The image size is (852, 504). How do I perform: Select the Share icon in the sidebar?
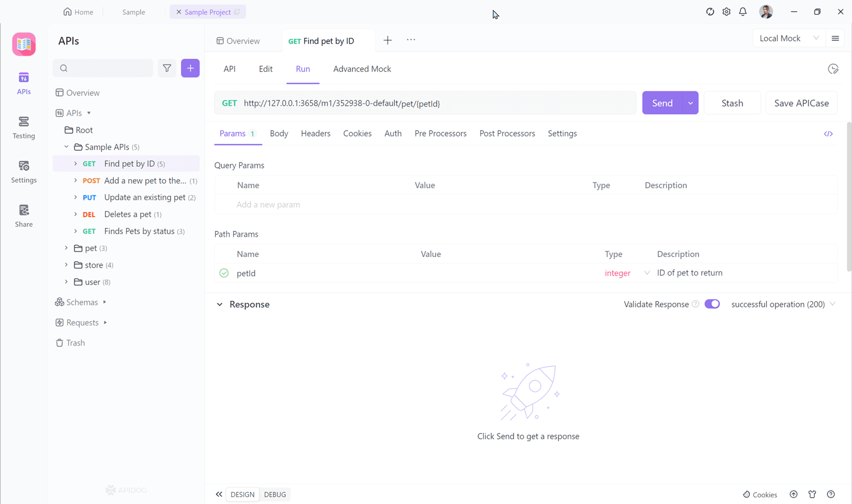coord(24,216)
